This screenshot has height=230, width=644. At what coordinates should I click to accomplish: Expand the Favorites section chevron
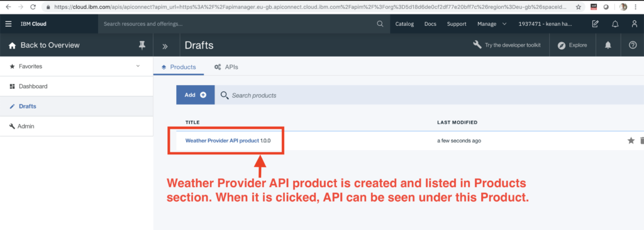pyautogui.click(x=138, y=66)
